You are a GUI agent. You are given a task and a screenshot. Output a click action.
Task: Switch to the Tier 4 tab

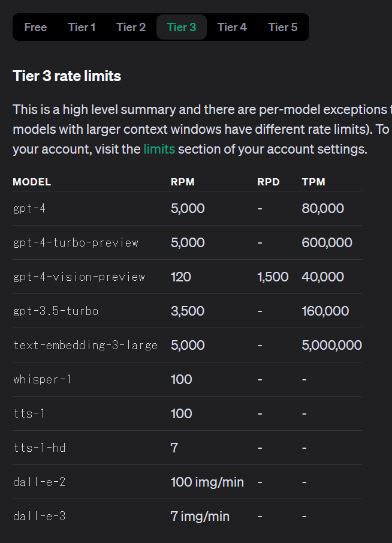(x=232, y=28)
